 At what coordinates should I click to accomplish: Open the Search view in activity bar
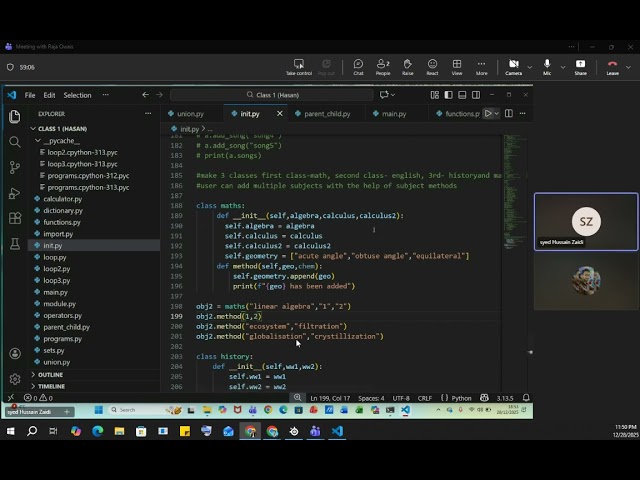click(x=14, y=142)
